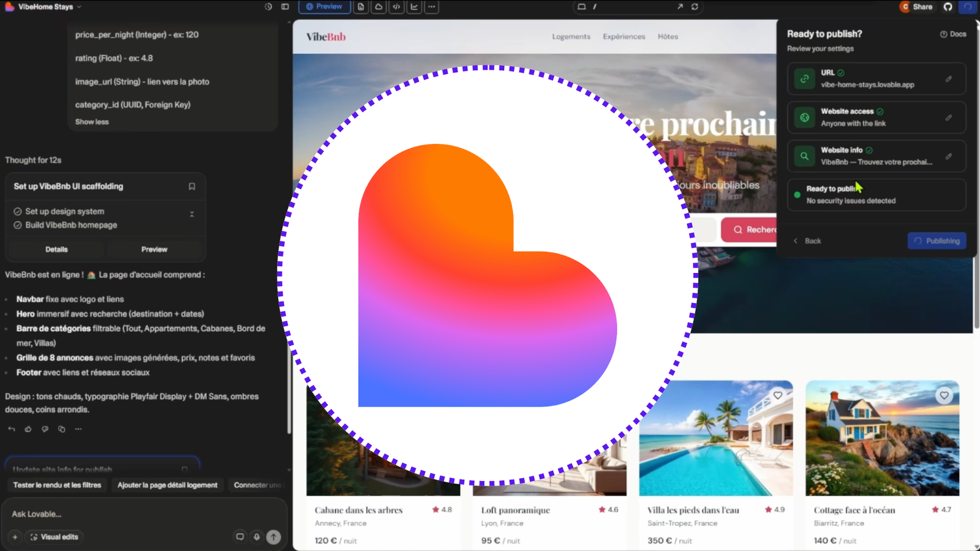
Task: Select Logements in the VibeBnb navbar
Action: [x=570, y=37]
